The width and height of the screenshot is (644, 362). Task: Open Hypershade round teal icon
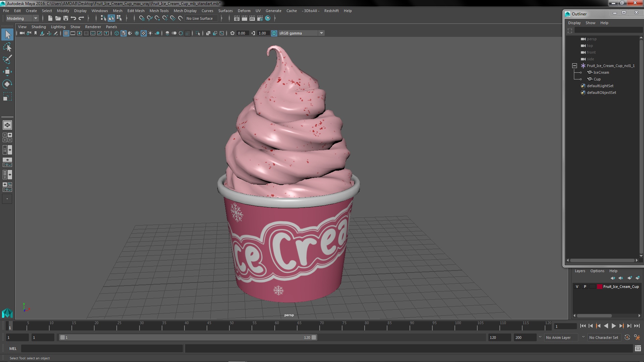(268, 18)
